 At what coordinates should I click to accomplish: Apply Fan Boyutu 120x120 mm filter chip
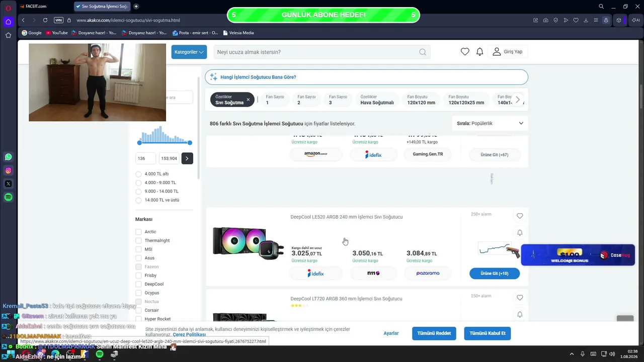pos(421,100)
